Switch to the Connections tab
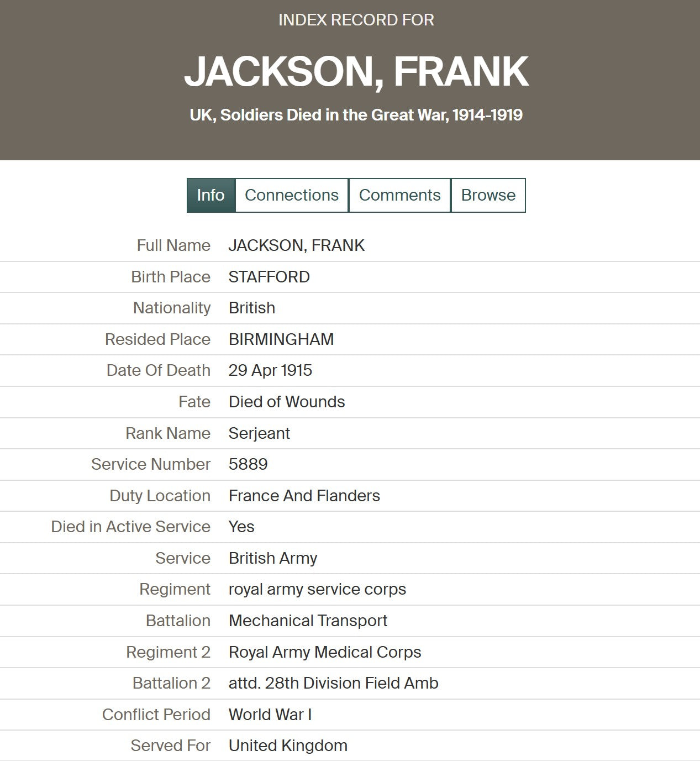Screen dimensions: 700x761 tap(292, 195)
